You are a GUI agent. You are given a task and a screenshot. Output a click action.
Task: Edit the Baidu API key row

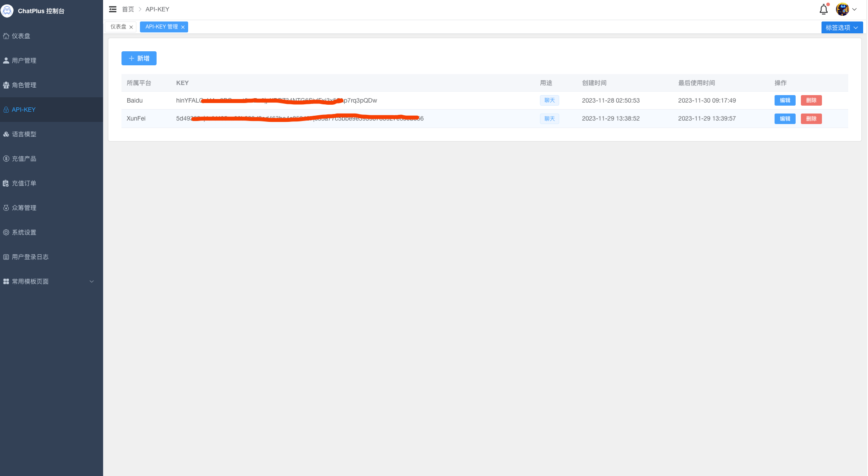[785, 100]
